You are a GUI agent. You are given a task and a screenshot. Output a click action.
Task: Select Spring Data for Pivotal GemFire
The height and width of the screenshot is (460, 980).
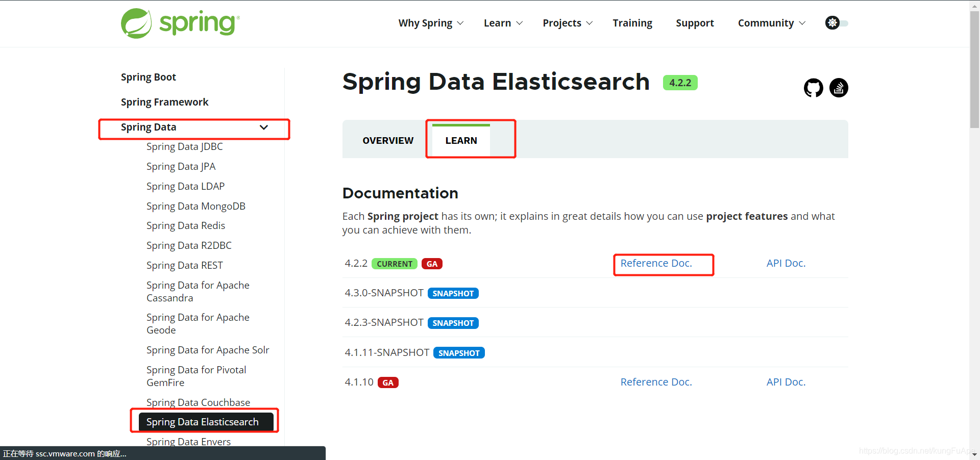point(196,376)
